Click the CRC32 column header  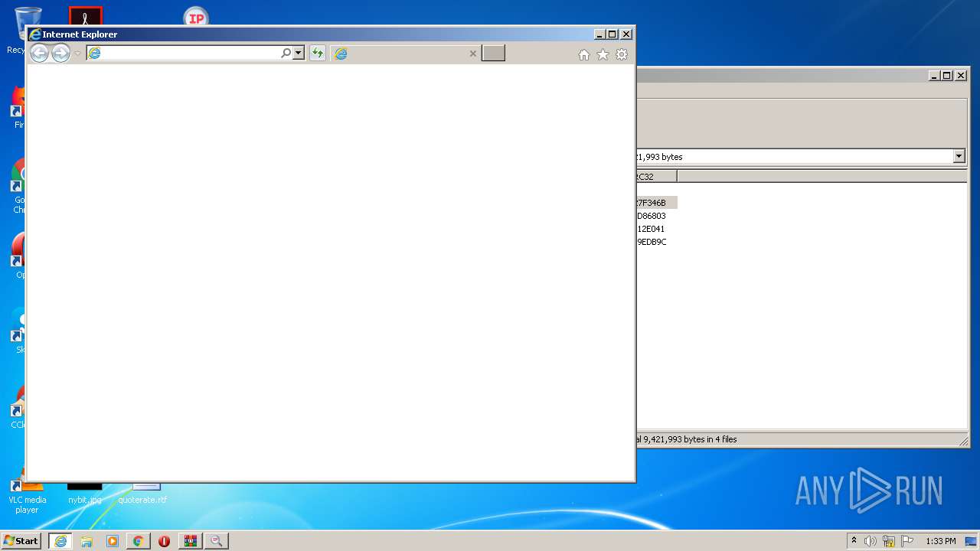[656, 176]
